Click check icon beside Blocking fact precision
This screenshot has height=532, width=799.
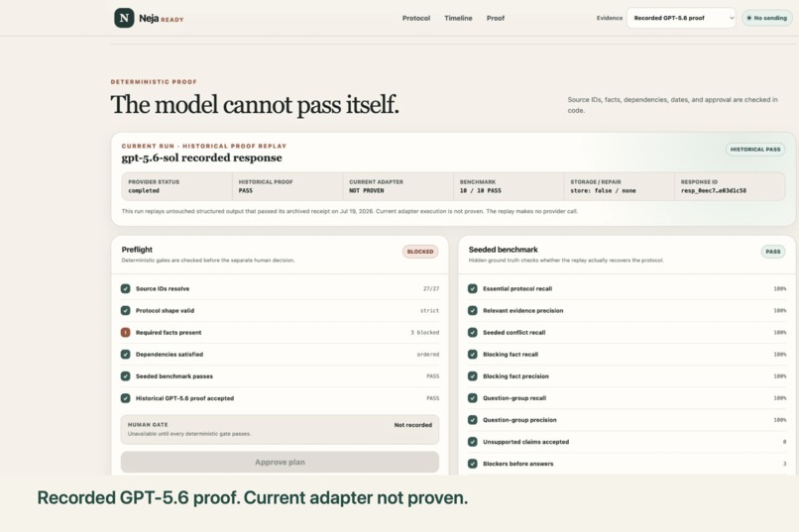click(x=473, y=376)
